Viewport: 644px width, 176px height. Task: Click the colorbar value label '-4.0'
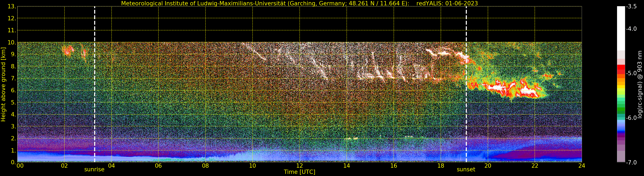(631, 29)
